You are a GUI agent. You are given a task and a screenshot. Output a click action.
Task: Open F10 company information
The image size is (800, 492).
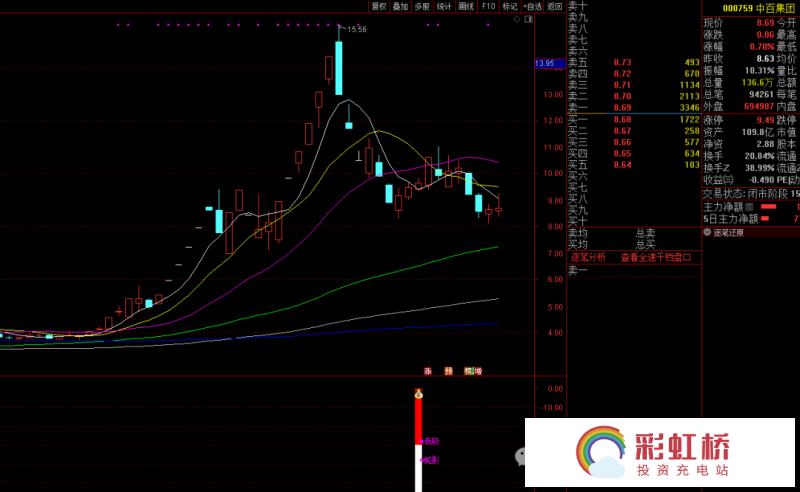click(488, 6)
